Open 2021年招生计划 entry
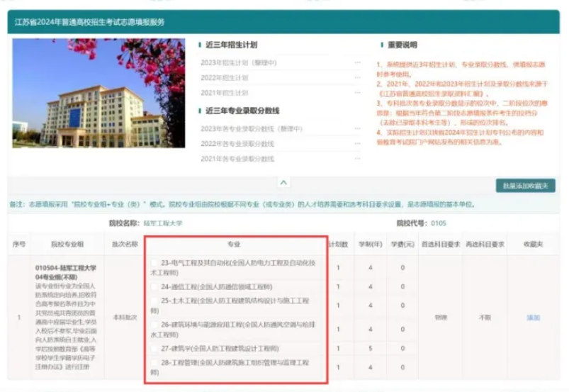 pos(225,93)
